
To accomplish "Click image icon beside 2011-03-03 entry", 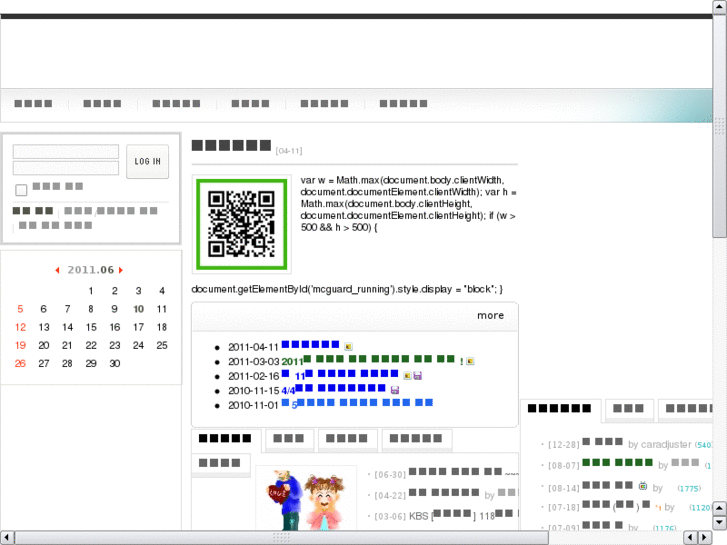I will (470, 361).
